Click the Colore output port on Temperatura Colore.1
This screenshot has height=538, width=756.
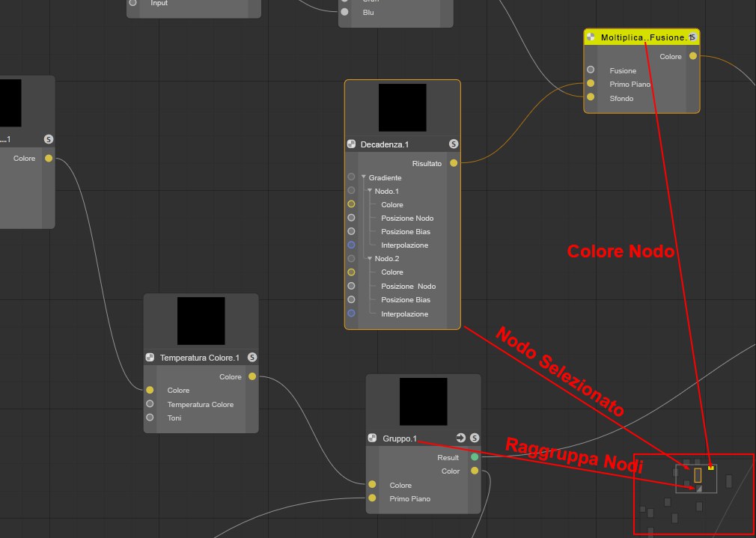coord(252,376)
